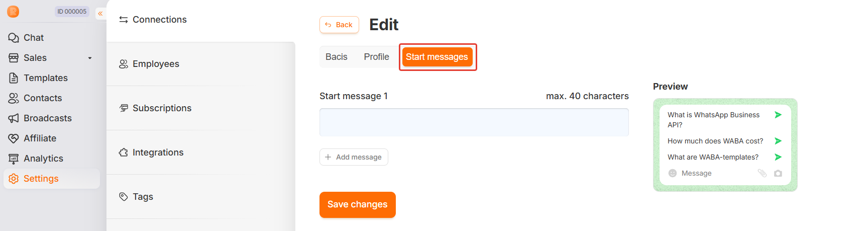The height and width of the screenshot is (231, 868).
Task: Click the Add message button
Action: (x=354, y=157)
